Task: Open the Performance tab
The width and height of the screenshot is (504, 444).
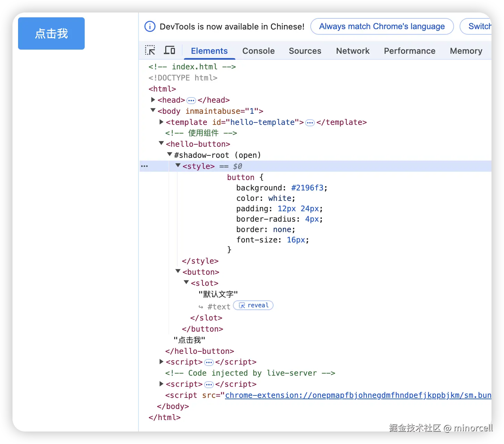Action: 410,51
